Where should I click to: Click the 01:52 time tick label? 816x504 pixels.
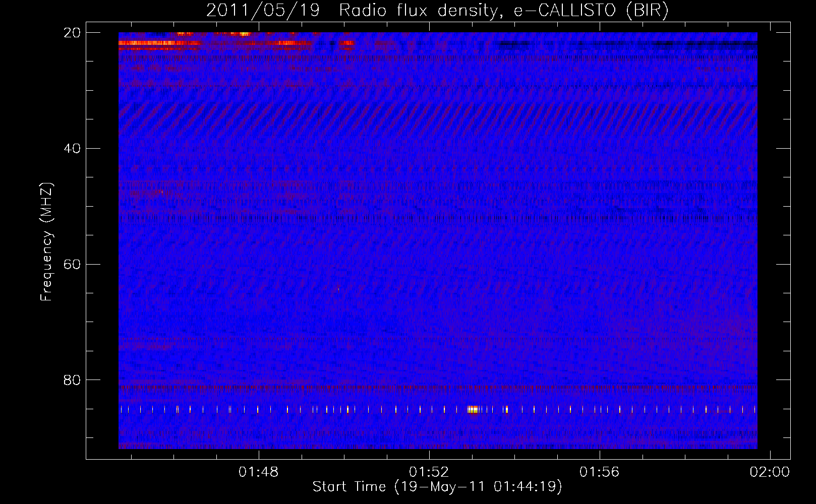click(429, 472)
